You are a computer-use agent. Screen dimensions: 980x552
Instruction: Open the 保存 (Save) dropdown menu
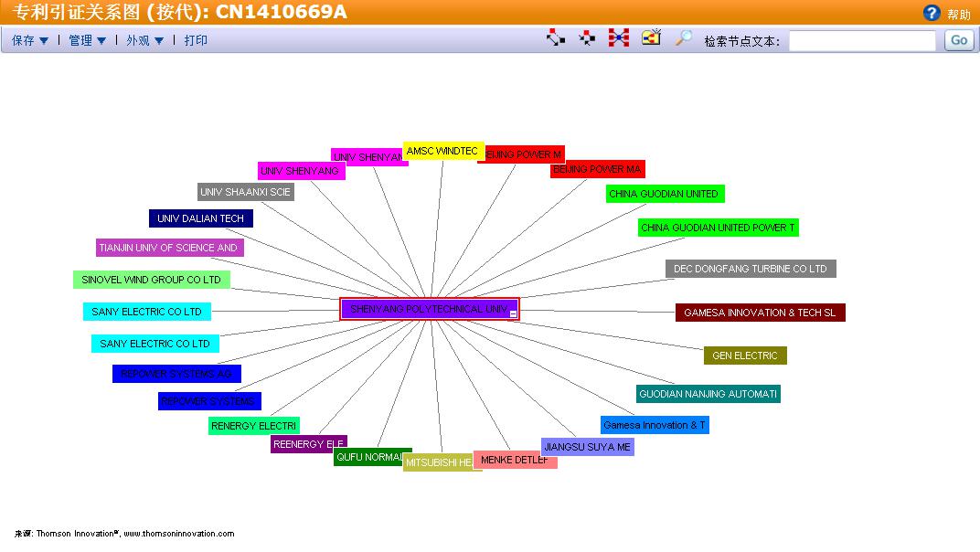(x=30, y=40)
